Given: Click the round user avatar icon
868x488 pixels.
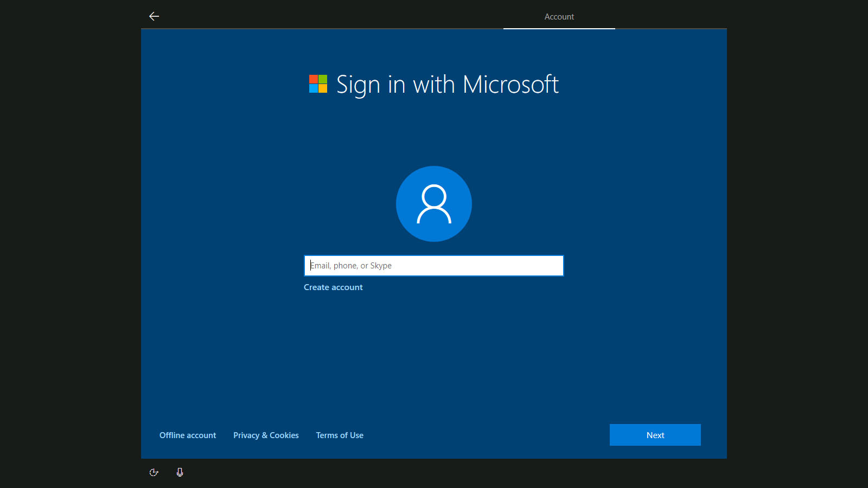Looking at the screenshot, I should [434, 204].
